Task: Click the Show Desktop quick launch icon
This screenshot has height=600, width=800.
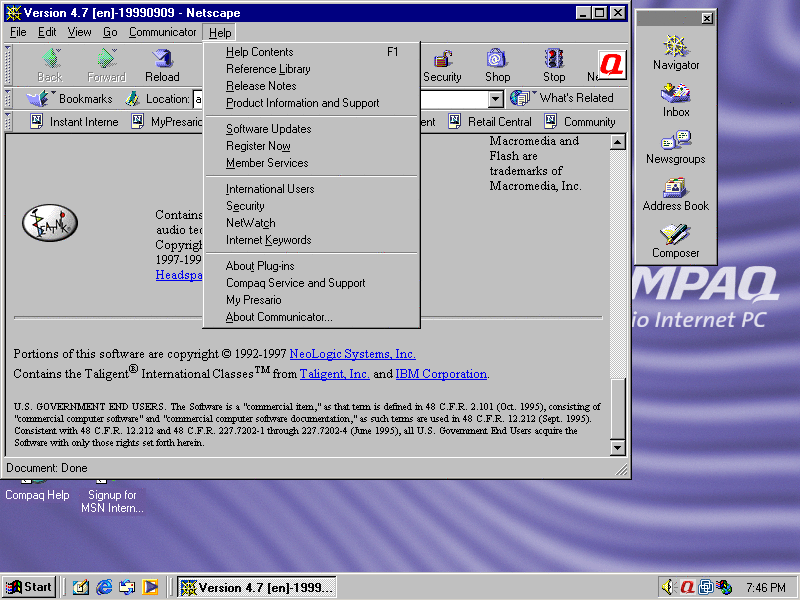Action: click(x=81, y=587)
